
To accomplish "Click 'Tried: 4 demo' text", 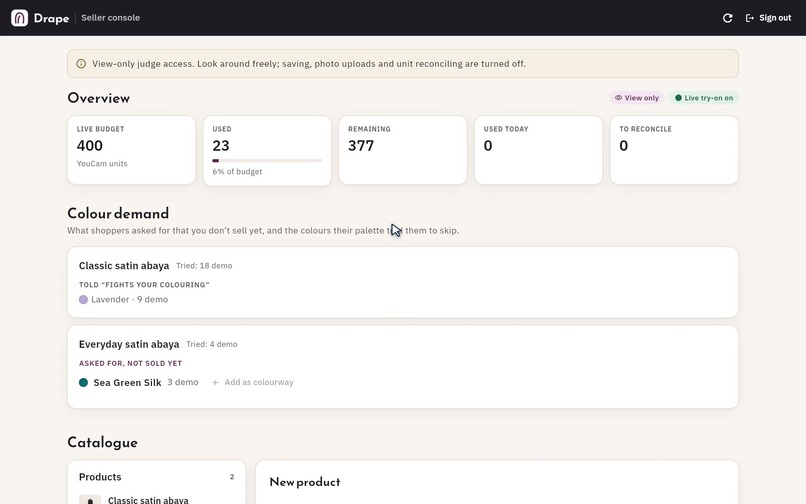I will tap(212, 344).
